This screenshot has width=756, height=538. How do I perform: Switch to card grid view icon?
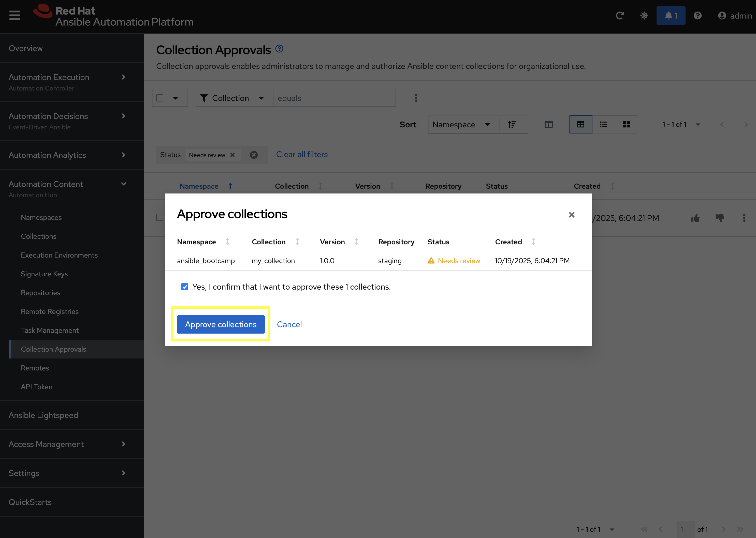tap(626, 125)
